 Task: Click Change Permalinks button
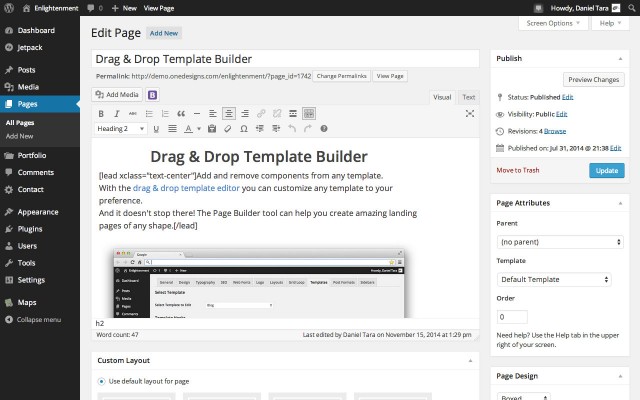(x=342, y=76)
